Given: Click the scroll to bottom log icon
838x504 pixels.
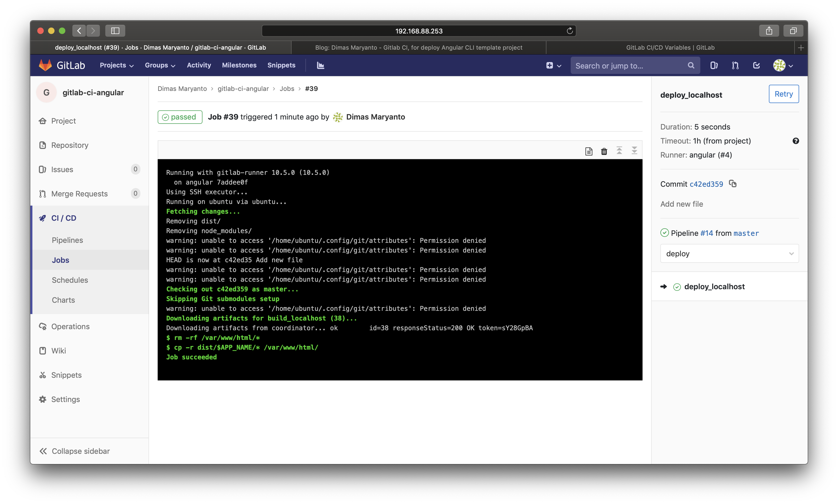Looking at the screenshot, I should (x=634, y=151).
